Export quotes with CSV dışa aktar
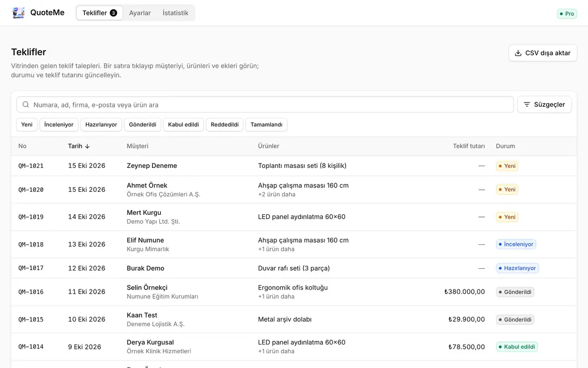Image resolution: width=588 pixels, height=368 pixels. pyautogui.click(x=543, y=53)
